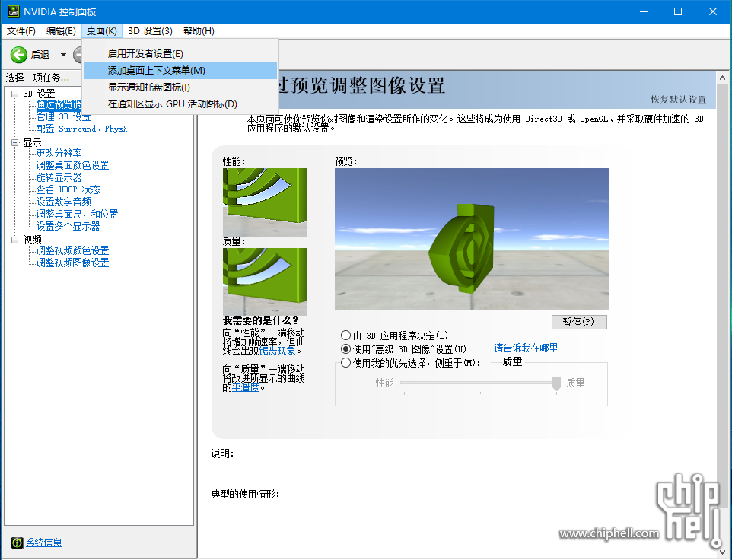Viewport: 732px width, 560px height.
Task: Open the 3D 设置(3) menu
Action: pos(151,30)
